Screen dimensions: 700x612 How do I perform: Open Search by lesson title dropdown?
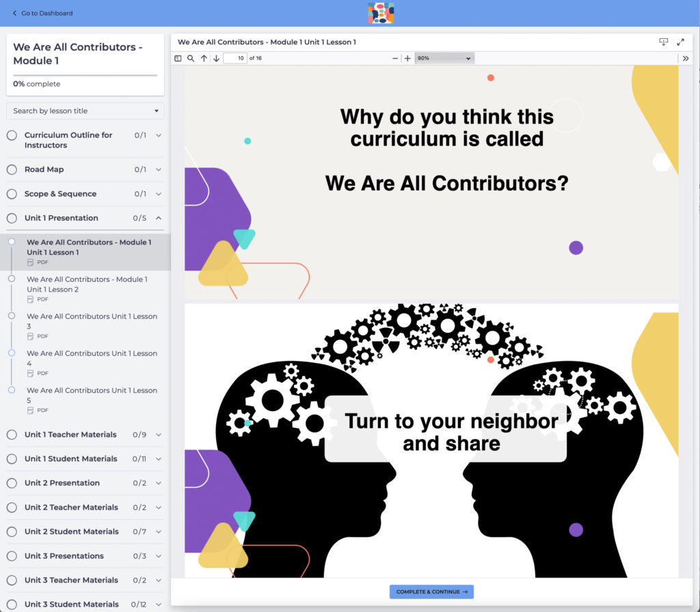[x=85, y=111]
